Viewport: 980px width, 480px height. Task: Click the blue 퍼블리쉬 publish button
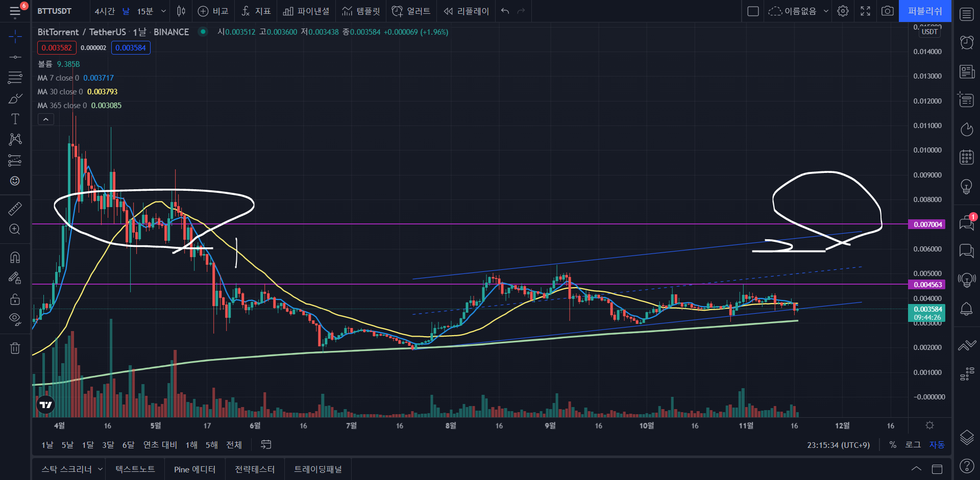pyautogui.click(x=925, y=11)
